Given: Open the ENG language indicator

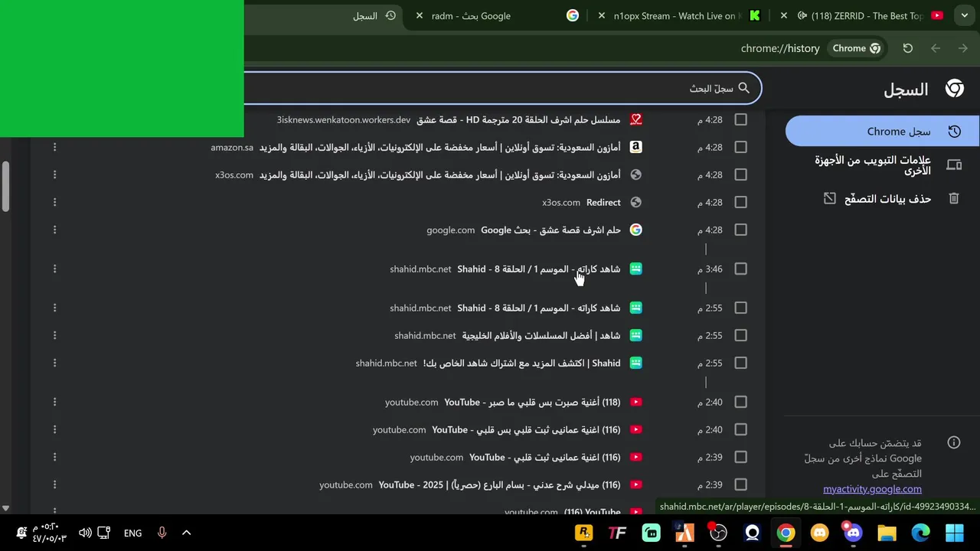Looking at the screenshot, I should point(132,533).
